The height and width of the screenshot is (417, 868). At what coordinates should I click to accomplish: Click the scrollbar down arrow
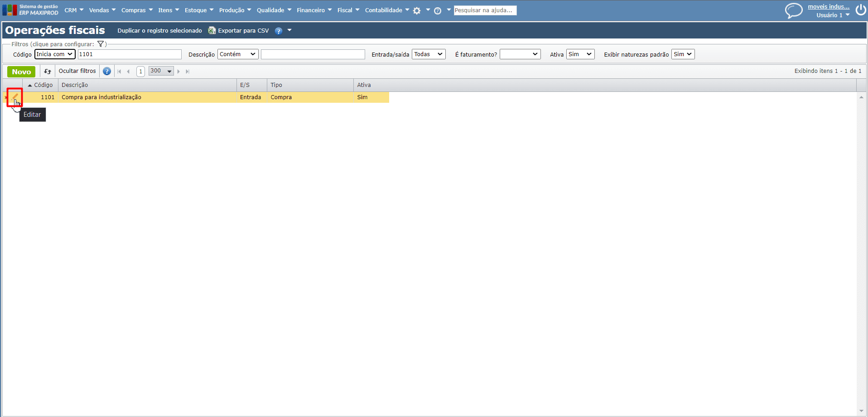coord(861,412)
